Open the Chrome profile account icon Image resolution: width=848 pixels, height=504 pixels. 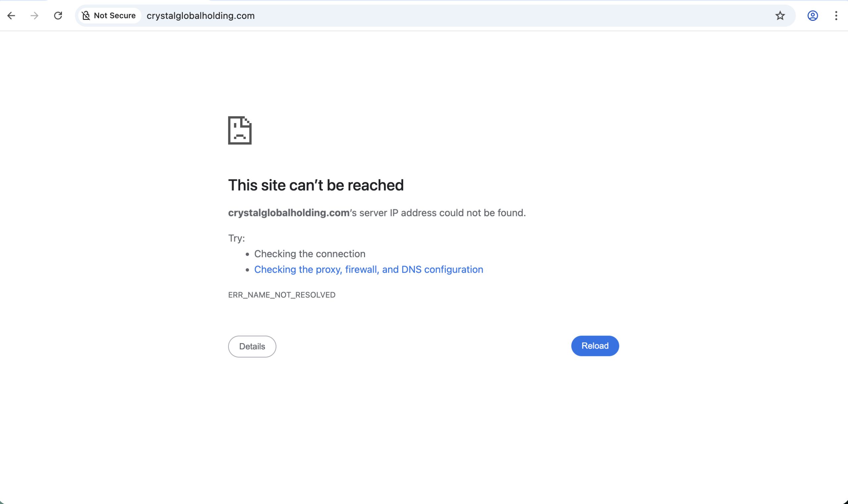812,16
